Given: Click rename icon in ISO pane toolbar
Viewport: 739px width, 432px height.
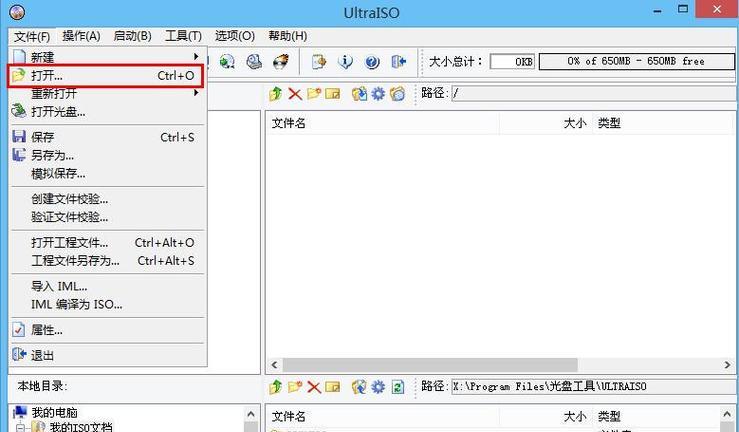Looking at the screenshot, I should click(x=333, y=94).
